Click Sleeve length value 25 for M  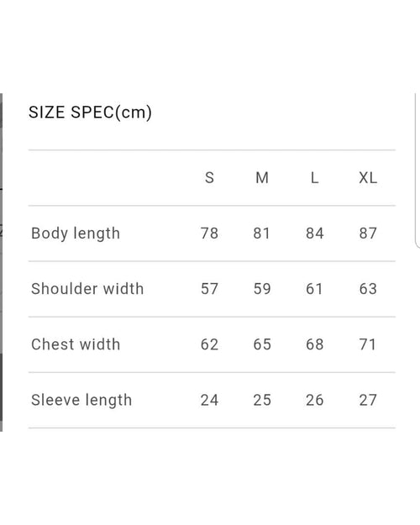tap(262, 400)
